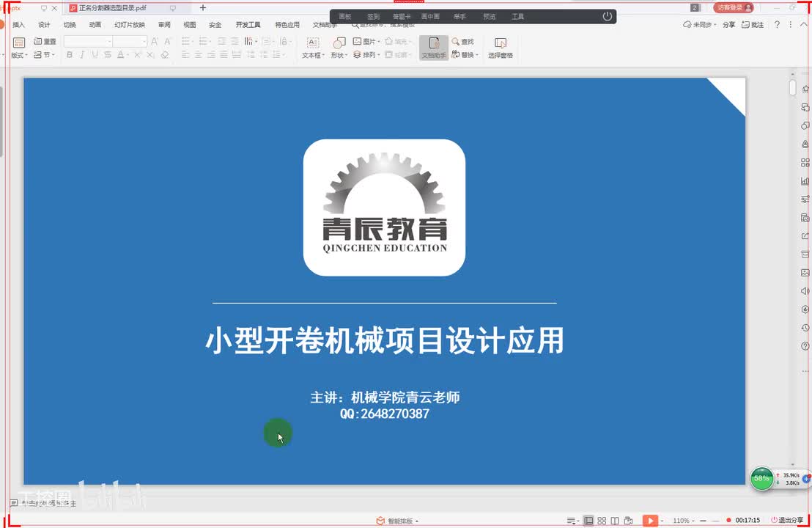Image resolution: width=812 pixels, height=528 pixels.
Task: Open the 选择窗格 selection pane
Action: [501, 48]
